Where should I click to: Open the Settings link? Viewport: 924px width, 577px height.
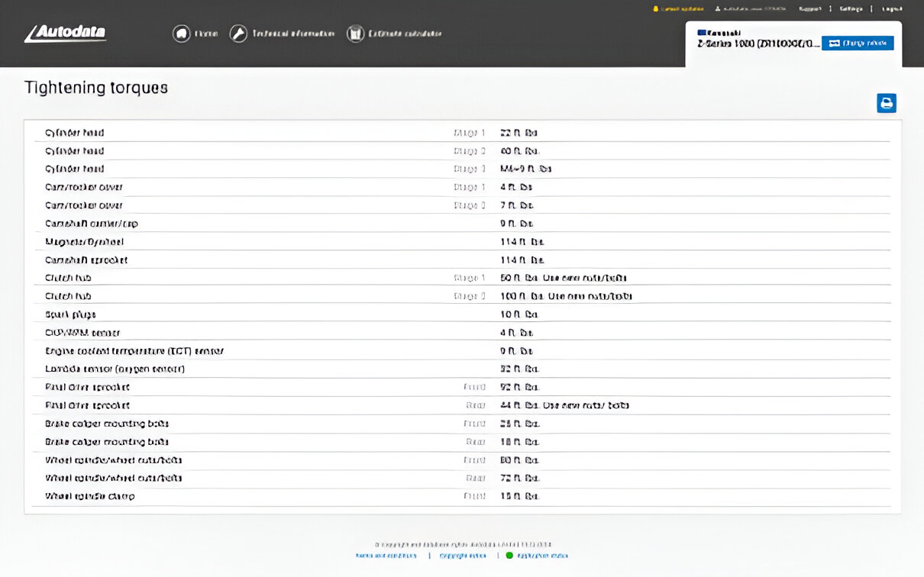[851, 9]
